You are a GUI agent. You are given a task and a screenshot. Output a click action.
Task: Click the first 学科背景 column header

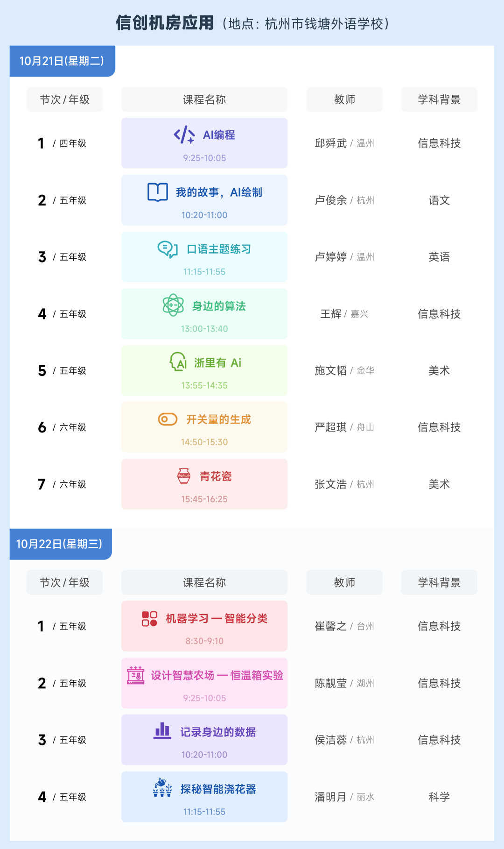pos(439,99)
